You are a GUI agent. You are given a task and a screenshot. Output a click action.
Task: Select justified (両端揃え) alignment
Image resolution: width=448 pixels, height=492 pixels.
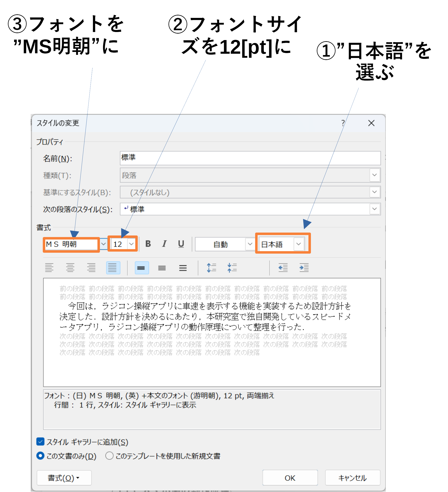pos(113,268)
